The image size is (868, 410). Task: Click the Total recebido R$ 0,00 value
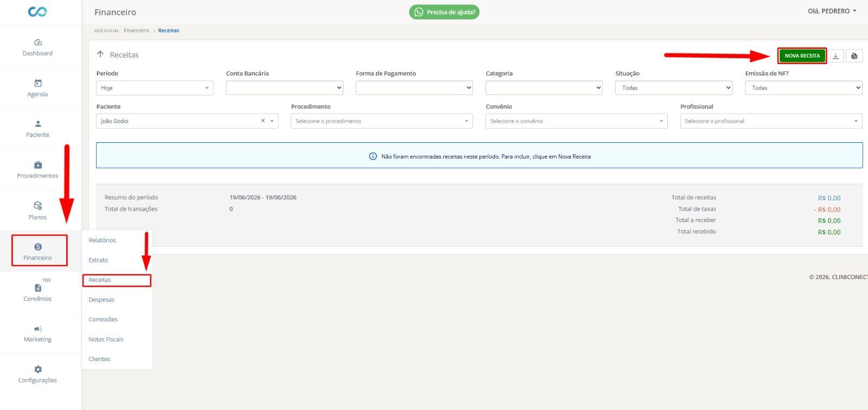(x=829, y=232)
